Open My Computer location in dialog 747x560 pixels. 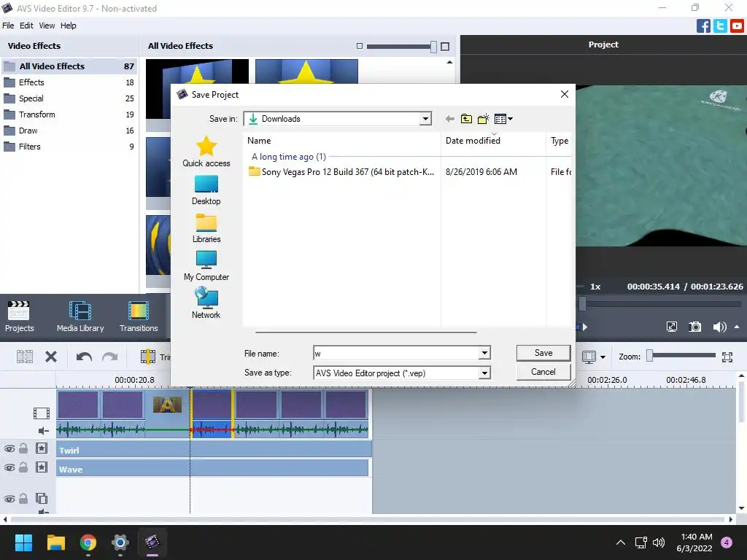tap(206, 265)
